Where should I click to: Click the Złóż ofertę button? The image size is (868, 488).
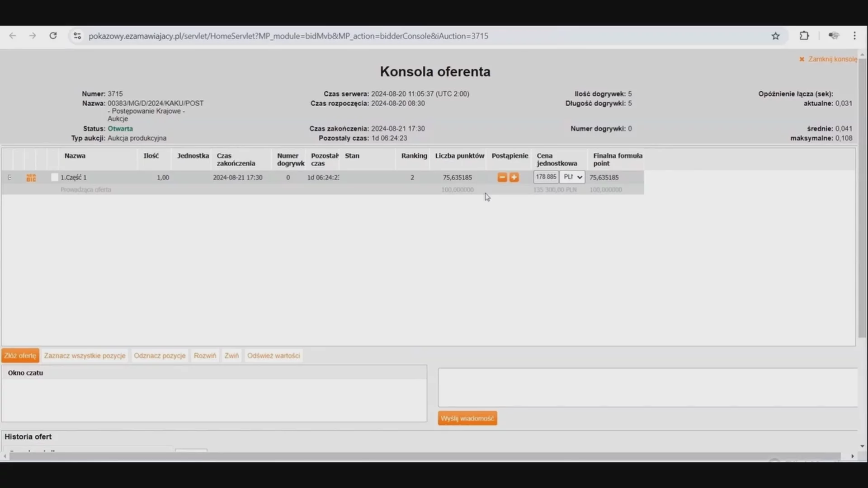(x=20, y=356)
